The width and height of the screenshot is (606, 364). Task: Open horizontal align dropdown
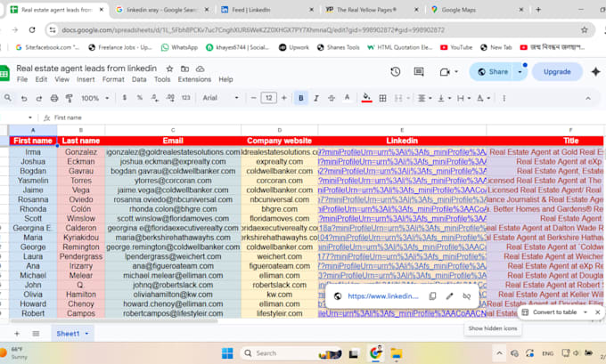pos(425,99)
